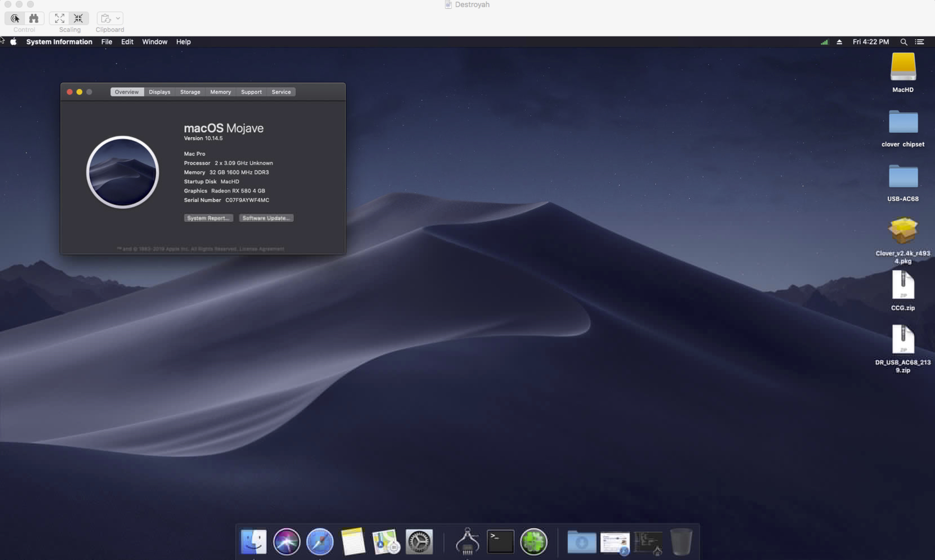Open the Trash in Dock
The height and width of the screenshot is (560, 935).
pyautogui.click(x=681, y=542)
